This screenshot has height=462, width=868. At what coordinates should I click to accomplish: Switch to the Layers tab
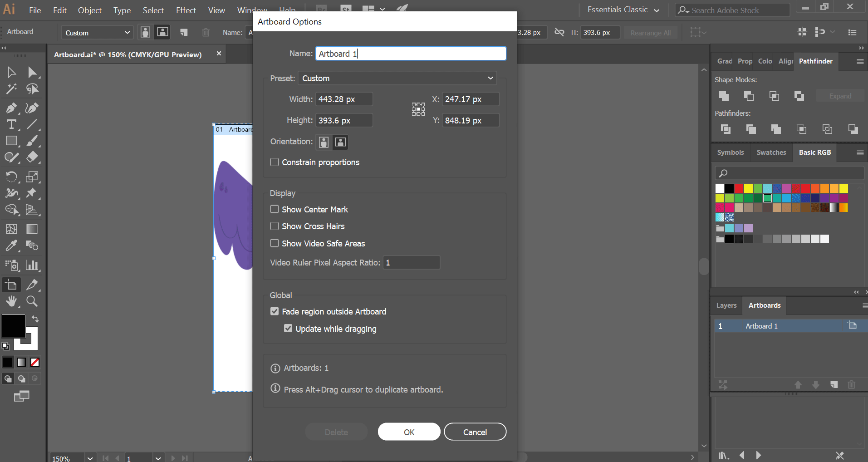(726, 305)
